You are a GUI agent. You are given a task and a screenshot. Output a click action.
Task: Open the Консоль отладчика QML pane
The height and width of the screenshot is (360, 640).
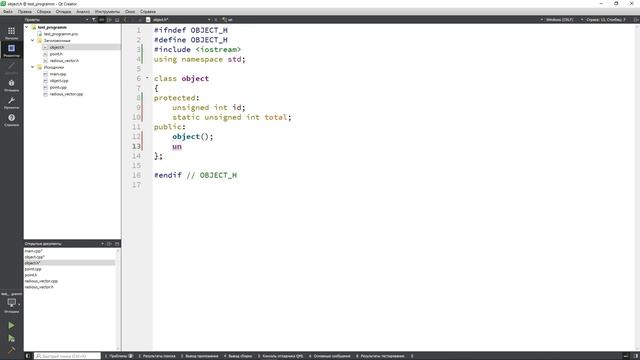(280, 356)
